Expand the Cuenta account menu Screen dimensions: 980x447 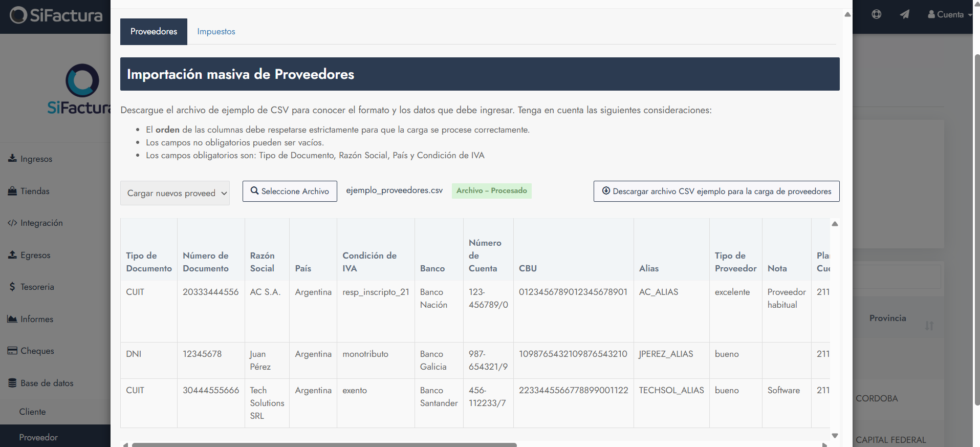[949, 14]
